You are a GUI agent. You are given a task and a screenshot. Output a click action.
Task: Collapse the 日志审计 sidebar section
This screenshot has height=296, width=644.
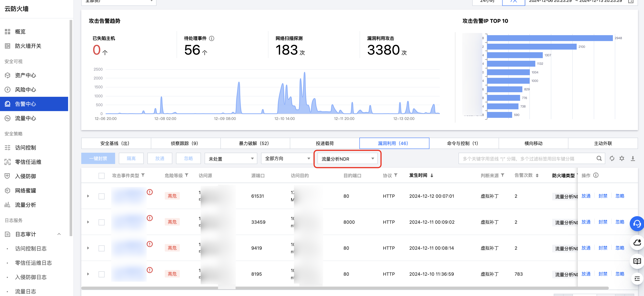(59, 234)
